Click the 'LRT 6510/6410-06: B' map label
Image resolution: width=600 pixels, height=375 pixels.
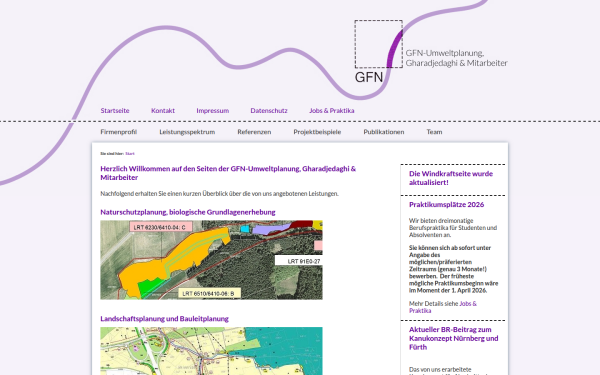coord(209,293)
